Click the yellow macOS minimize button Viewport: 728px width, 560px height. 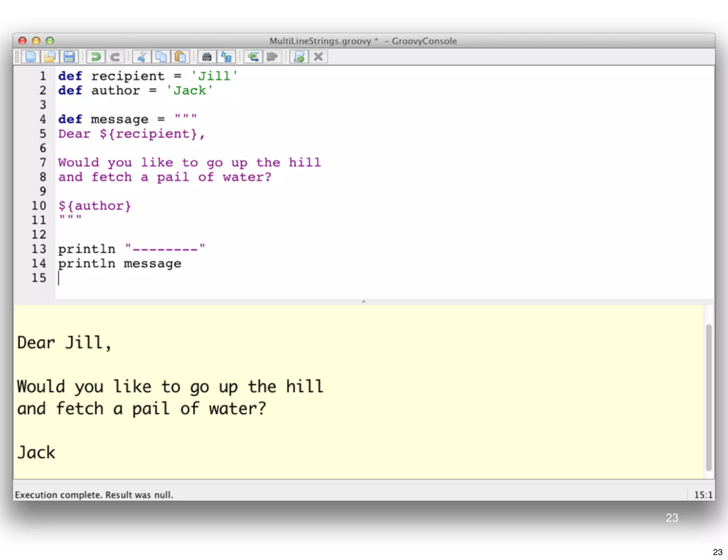pyautogui.click(x=36, y=41)
